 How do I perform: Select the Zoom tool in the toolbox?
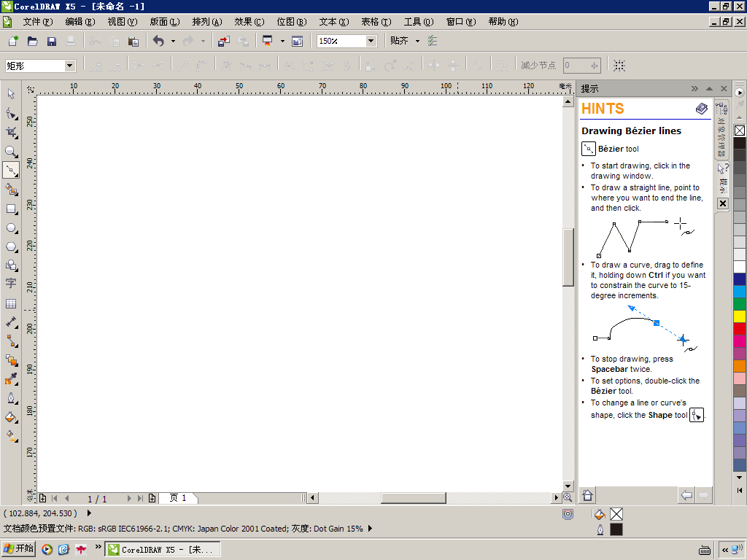pyautogui.click(x=11, y=152)
